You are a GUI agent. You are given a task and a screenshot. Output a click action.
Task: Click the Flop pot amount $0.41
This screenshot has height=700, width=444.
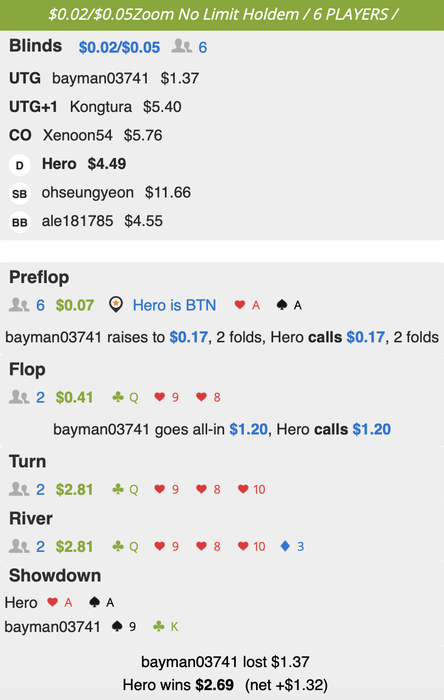(x=75, y=397)
